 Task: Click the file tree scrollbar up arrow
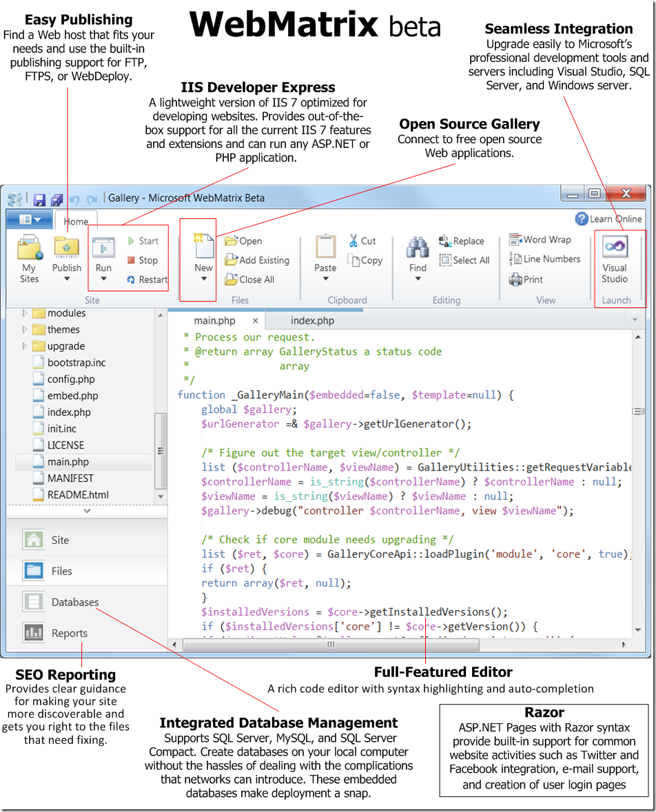coord(161,315)
